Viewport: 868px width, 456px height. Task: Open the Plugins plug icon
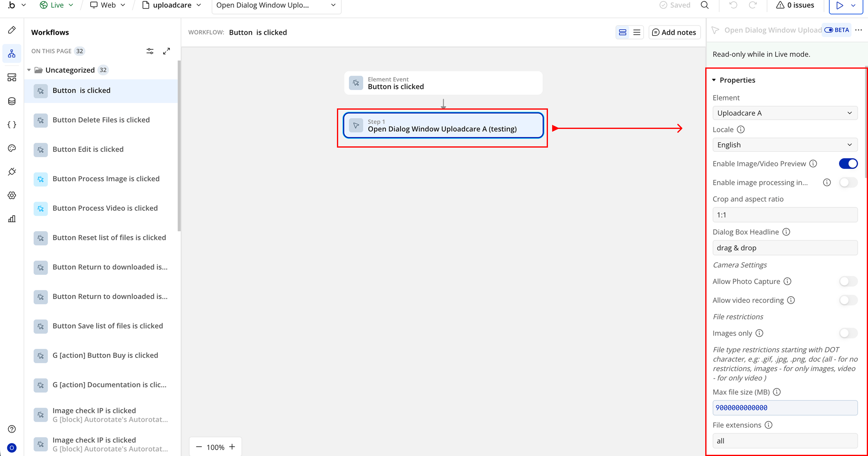(12, 172)
